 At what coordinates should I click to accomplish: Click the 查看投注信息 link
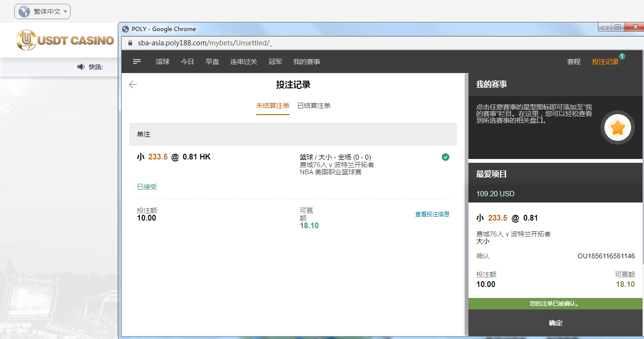[x=432, y=214]
